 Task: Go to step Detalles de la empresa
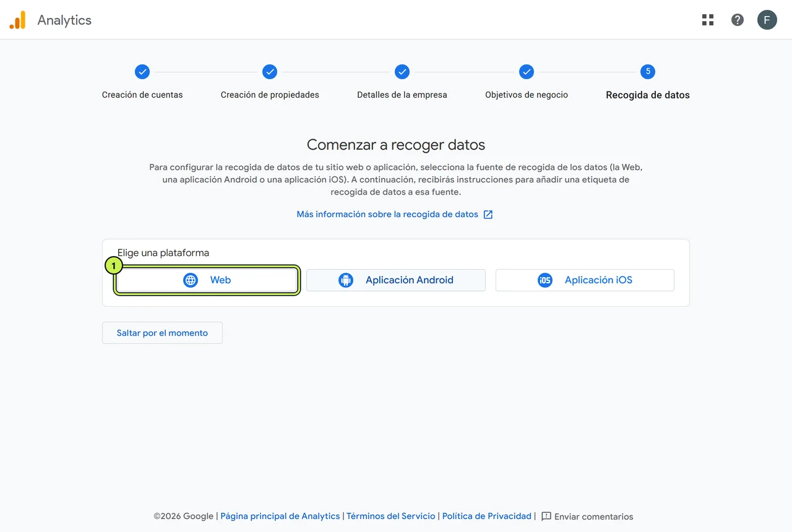(402, 82)
